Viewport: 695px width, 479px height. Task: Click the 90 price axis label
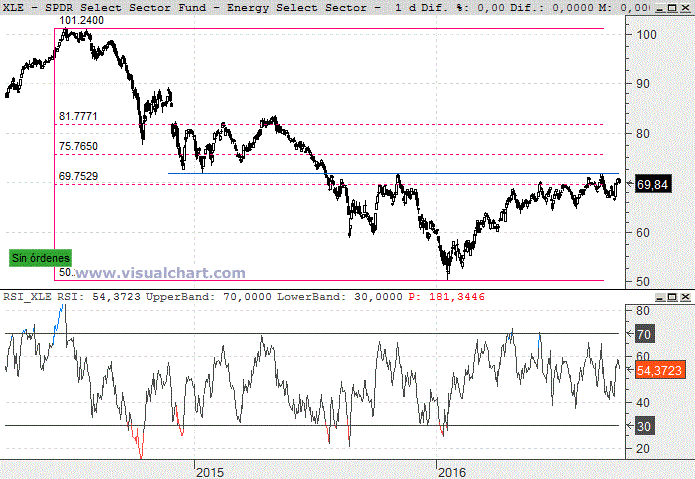click(643, 84)
